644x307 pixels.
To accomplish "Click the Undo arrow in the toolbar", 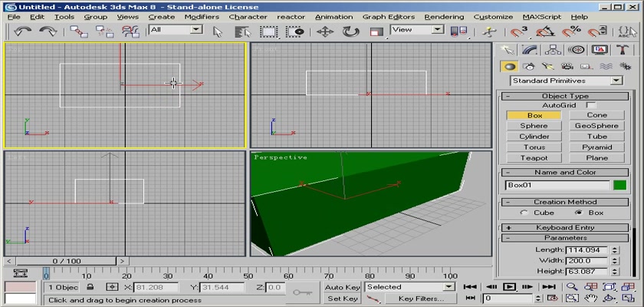I will tap(22, 31).
